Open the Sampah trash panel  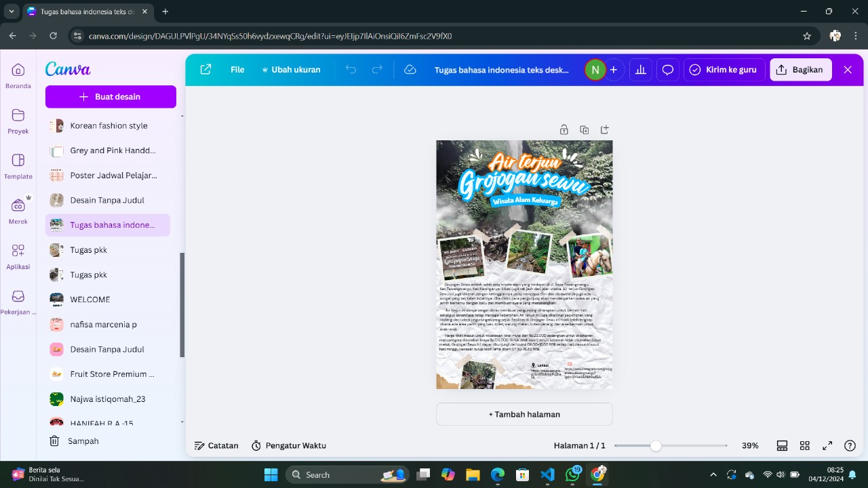83,441
